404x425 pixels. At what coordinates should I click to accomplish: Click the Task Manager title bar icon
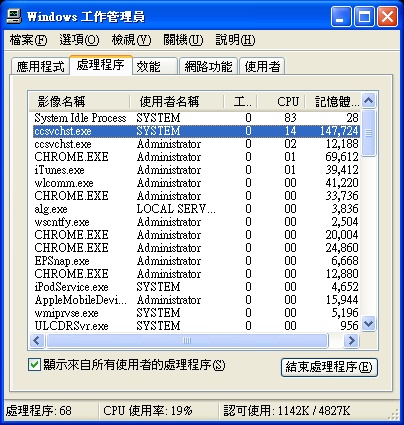pos(14,16)
